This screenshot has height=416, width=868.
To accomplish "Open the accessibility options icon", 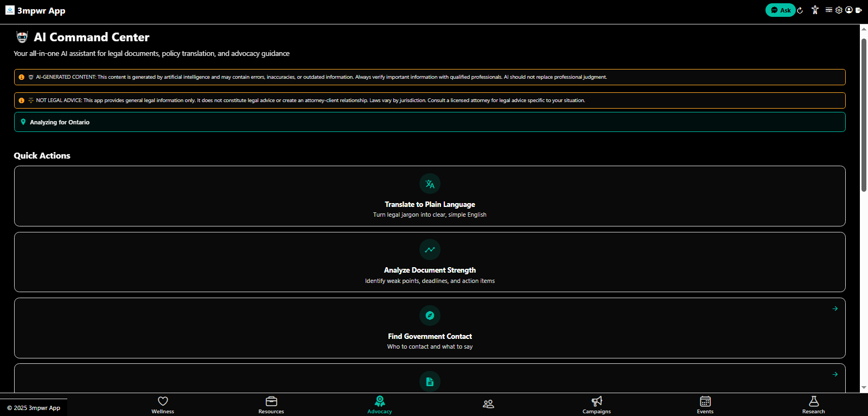I will pos(815,10).
